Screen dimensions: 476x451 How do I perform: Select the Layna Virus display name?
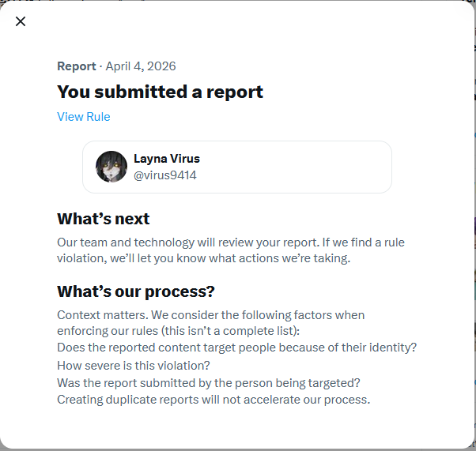tap(167, 159)
